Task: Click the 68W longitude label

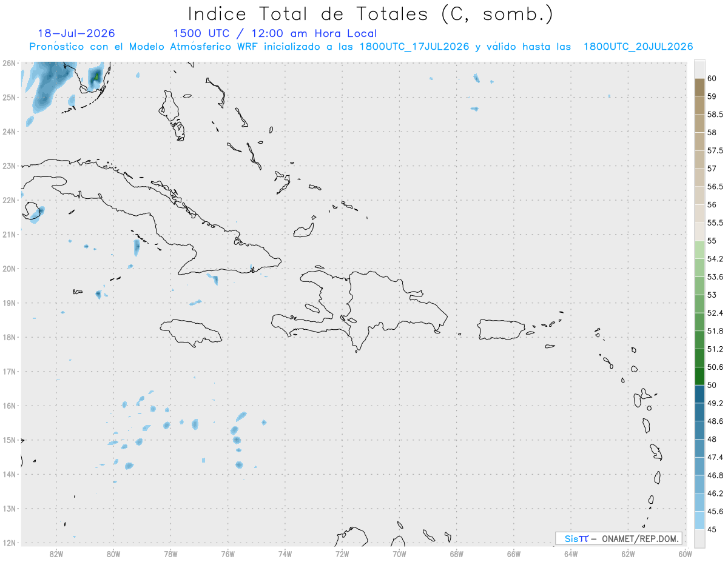Action: pos(457,554)
